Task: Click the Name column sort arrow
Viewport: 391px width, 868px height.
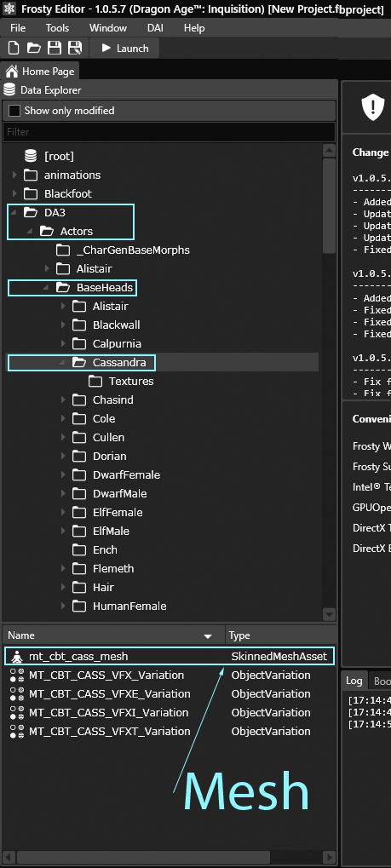Action: pos(208,636)
